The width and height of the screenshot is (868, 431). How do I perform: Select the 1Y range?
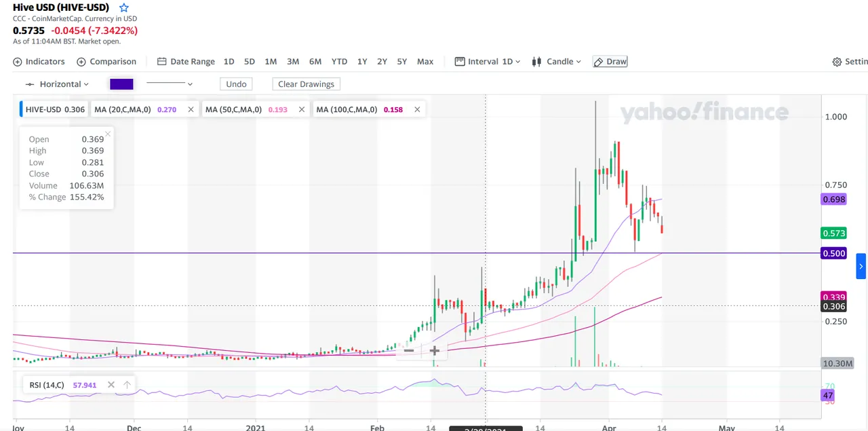pos(362,62)
